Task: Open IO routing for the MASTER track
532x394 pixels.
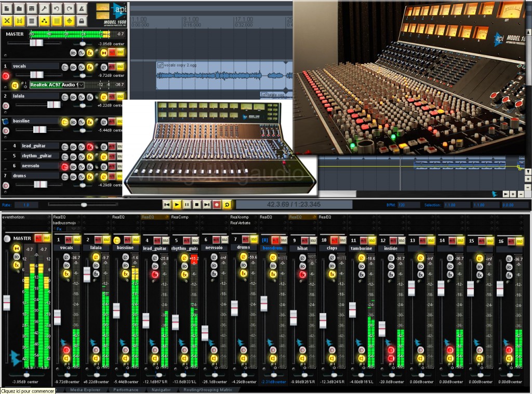Action: [72, 52]
